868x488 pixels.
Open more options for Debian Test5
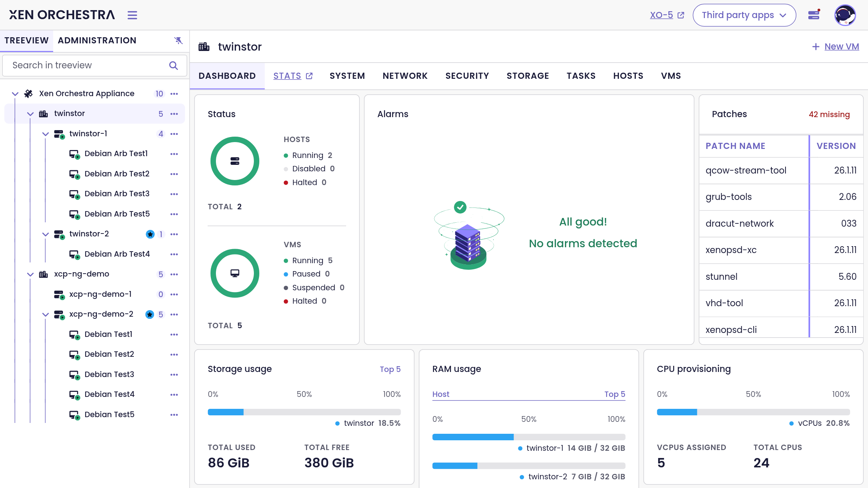pos(174,415)
